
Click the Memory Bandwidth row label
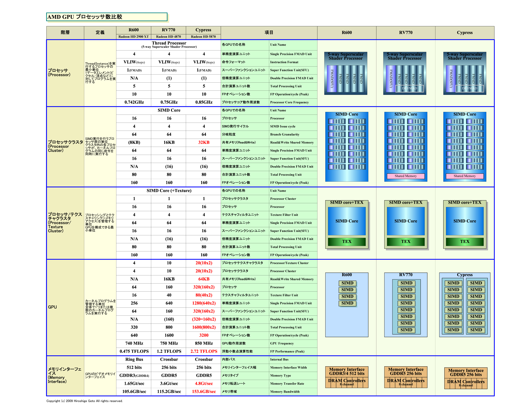(x=285, y=391)
